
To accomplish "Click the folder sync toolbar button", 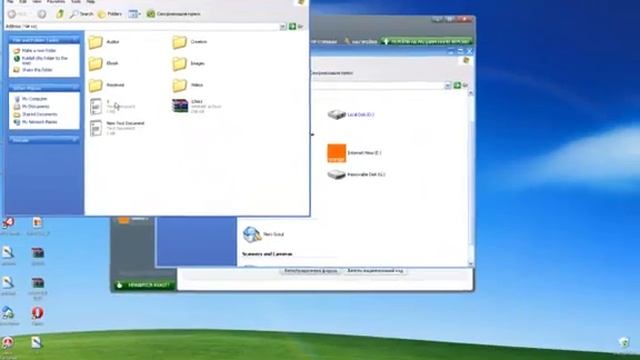I will (x=173, y=14).
